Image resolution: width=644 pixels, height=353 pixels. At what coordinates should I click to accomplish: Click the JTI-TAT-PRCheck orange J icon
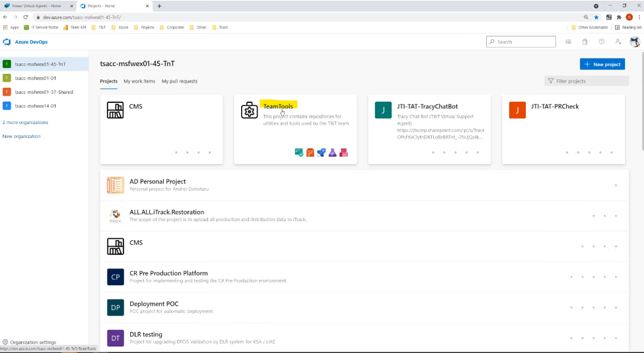click(517, 110)
